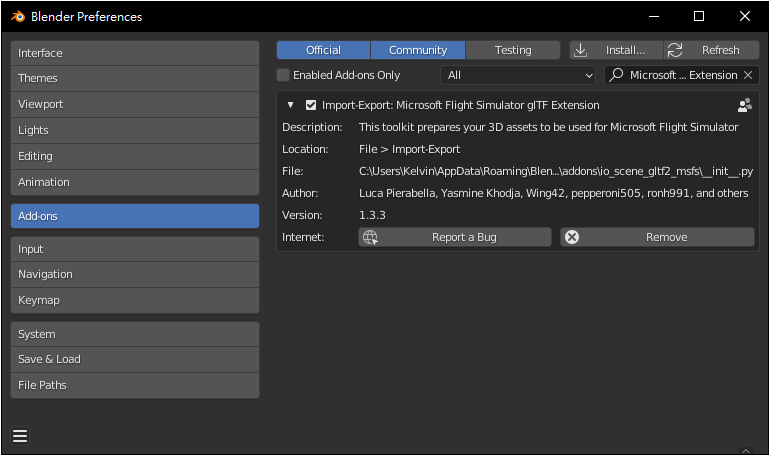Open Navigation preferences
Image resolution: width=770 pixels, height=456 pixels.
coord(135,274)
